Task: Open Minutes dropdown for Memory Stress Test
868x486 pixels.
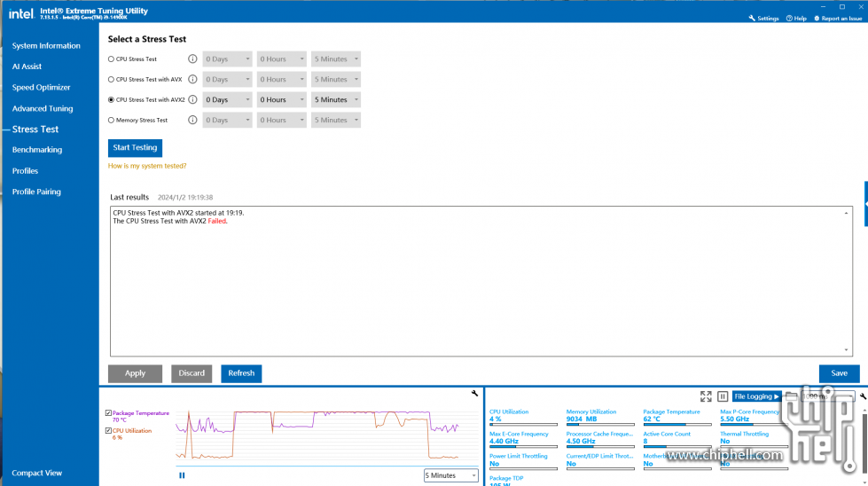Action: [x=336, y=120]
